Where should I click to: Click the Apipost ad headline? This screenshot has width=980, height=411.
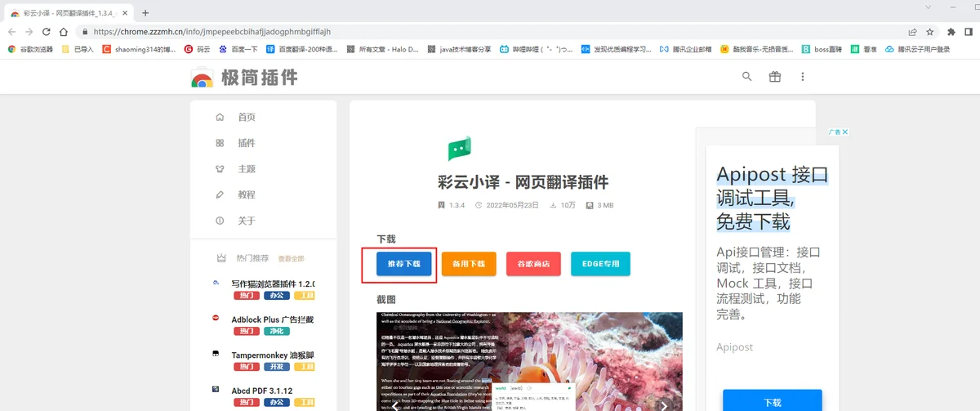772,198
